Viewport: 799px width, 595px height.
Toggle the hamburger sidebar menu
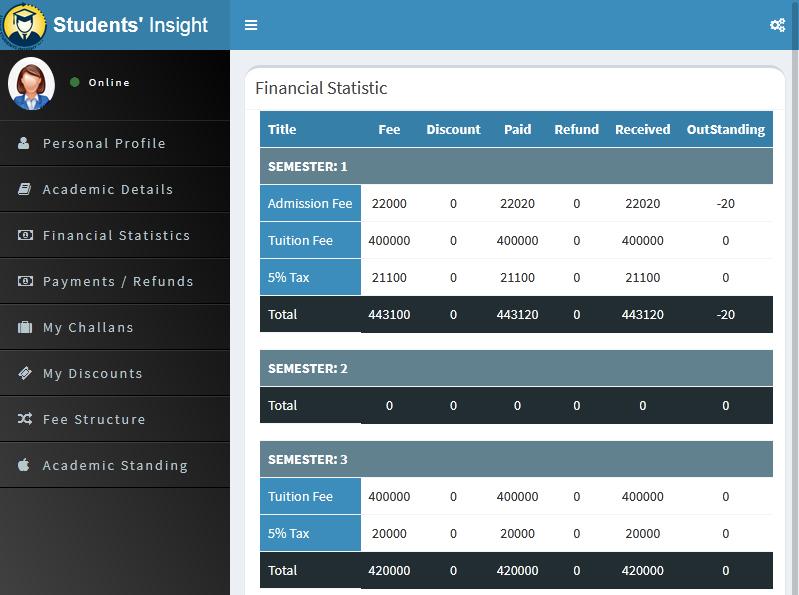tap(251, 25)
